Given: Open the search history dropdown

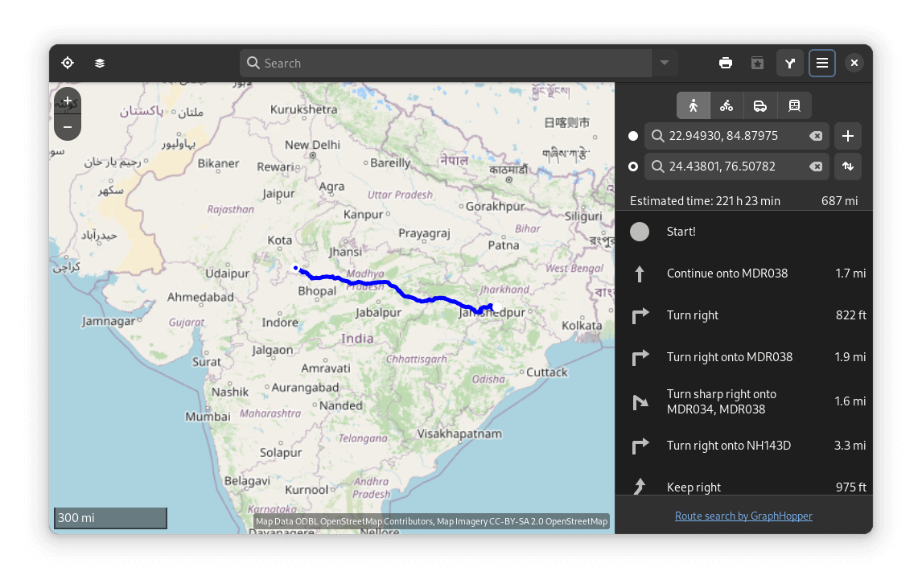Looking at the screenshot, I should click(665, 62).
